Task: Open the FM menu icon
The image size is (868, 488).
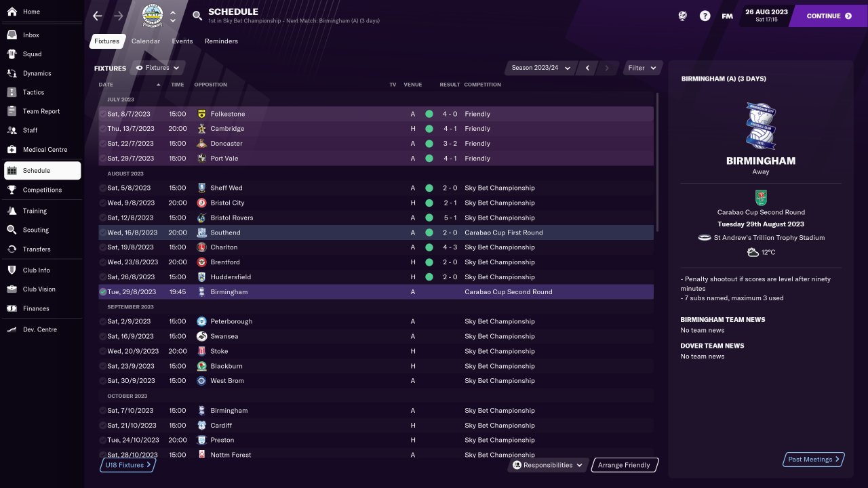Action: click(x=727, y=16)
